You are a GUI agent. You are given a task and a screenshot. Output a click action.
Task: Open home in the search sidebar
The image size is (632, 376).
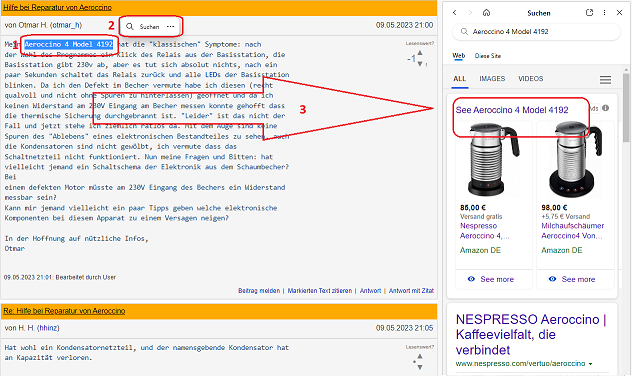(486, 13)
